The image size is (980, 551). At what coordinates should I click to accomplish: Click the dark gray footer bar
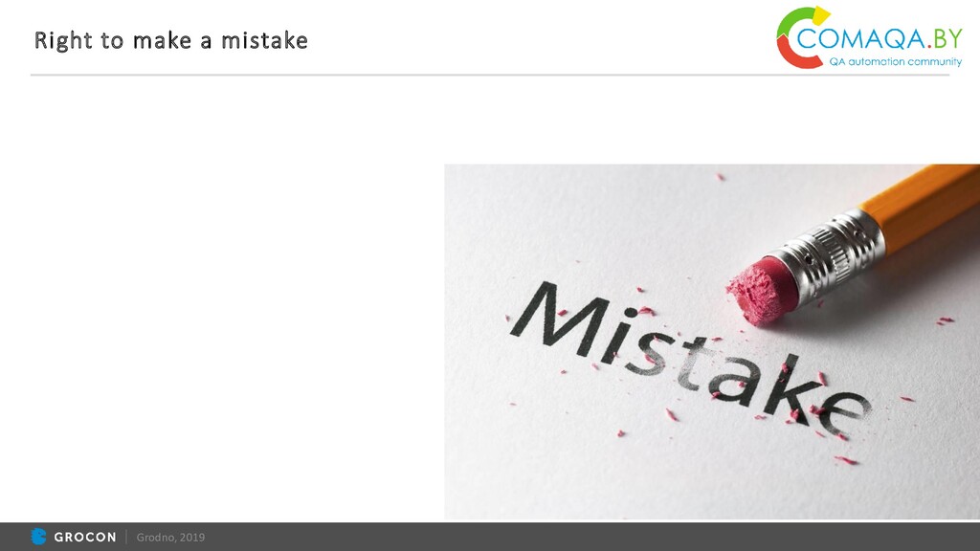point(490,537)
